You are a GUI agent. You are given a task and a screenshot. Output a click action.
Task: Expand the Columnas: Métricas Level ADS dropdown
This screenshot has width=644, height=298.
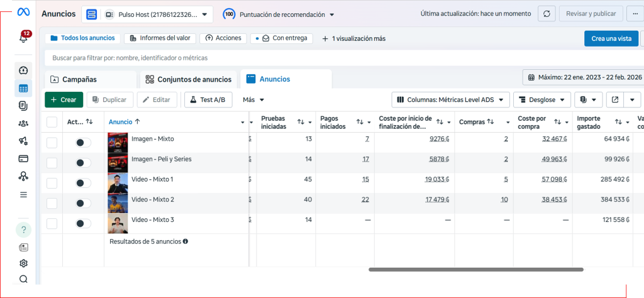449,99
